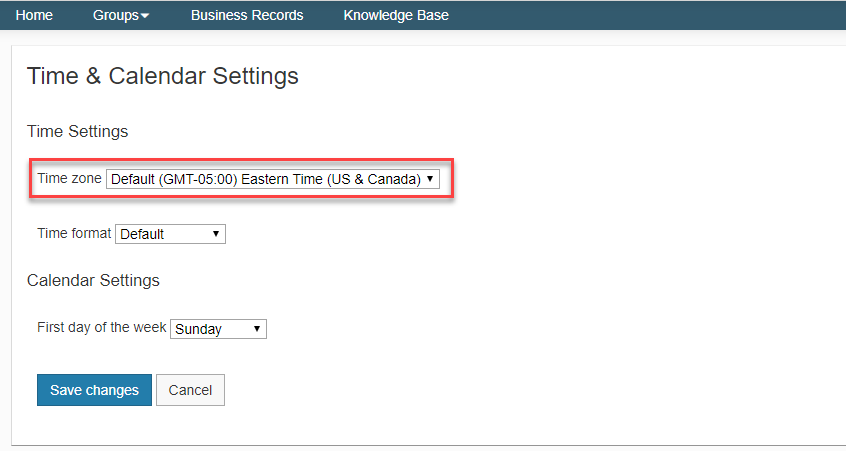The height and width of the screenshot is (451, 846).
Task: Click the Time zone label
Action: pyautogui.click(x=69, y=178)
